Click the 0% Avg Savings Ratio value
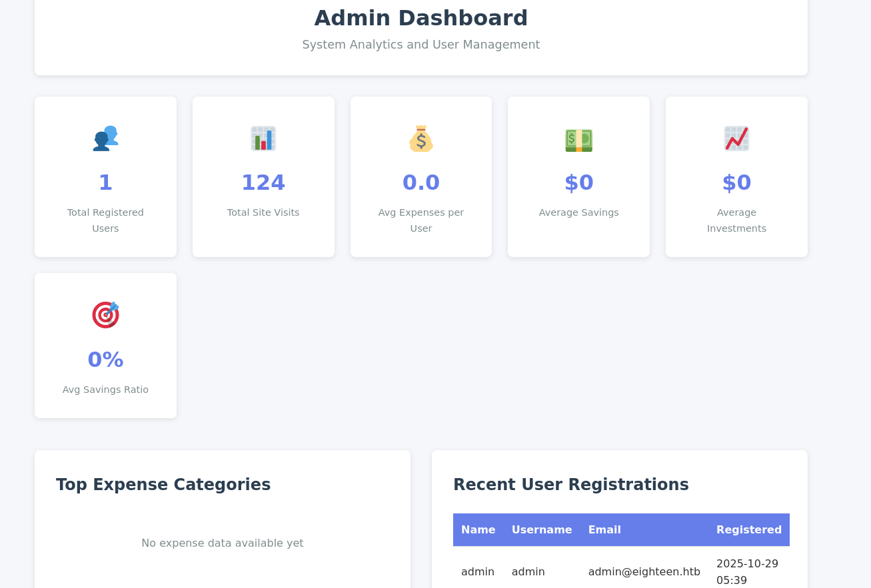 pyautogui.click(x=105, y=360)
